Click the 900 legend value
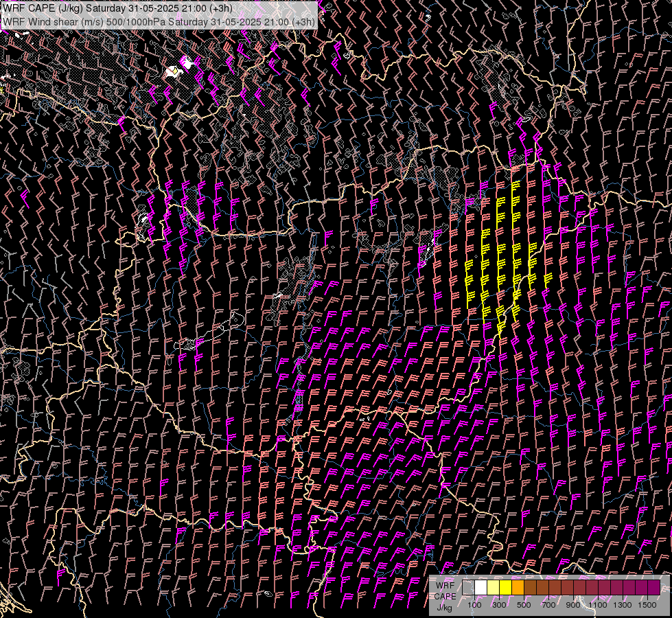The width and height of the screenshot is (672, 618). (573, 605)
